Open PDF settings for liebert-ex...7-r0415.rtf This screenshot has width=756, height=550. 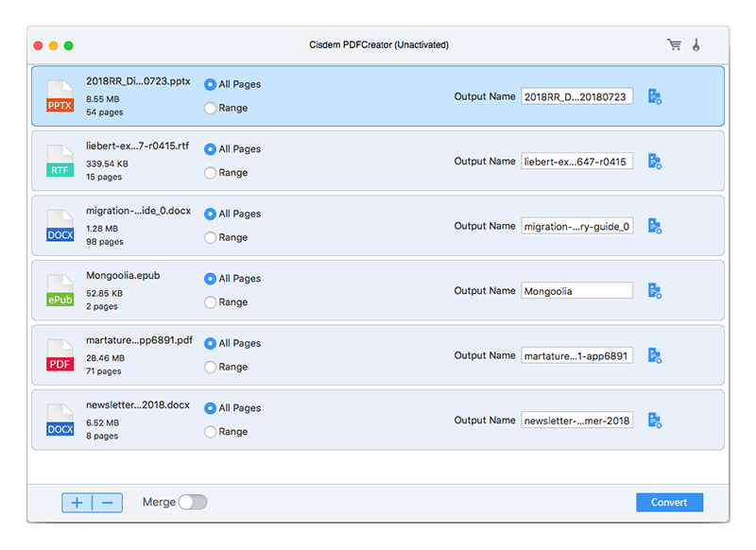[655, 161]
